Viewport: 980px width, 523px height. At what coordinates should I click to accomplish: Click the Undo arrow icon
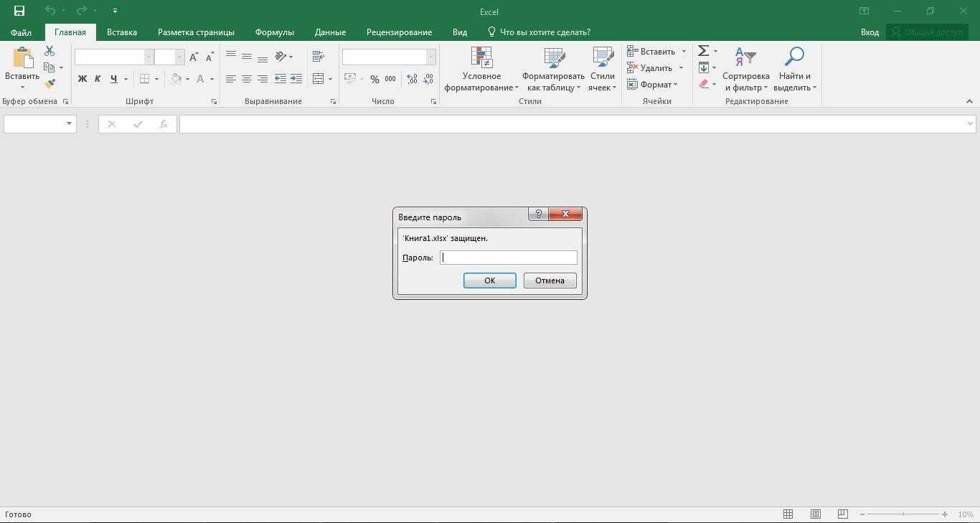(50, 11)
